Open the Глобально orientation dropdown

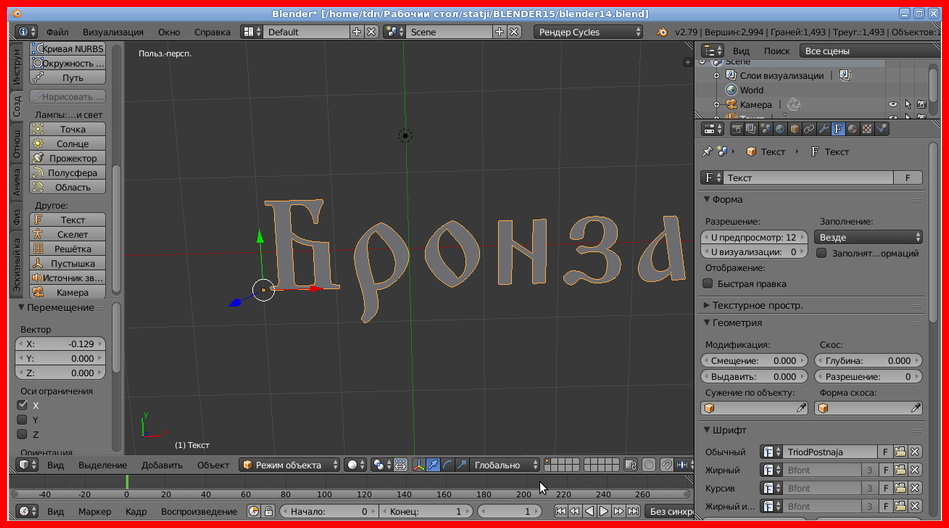(505, 465)
